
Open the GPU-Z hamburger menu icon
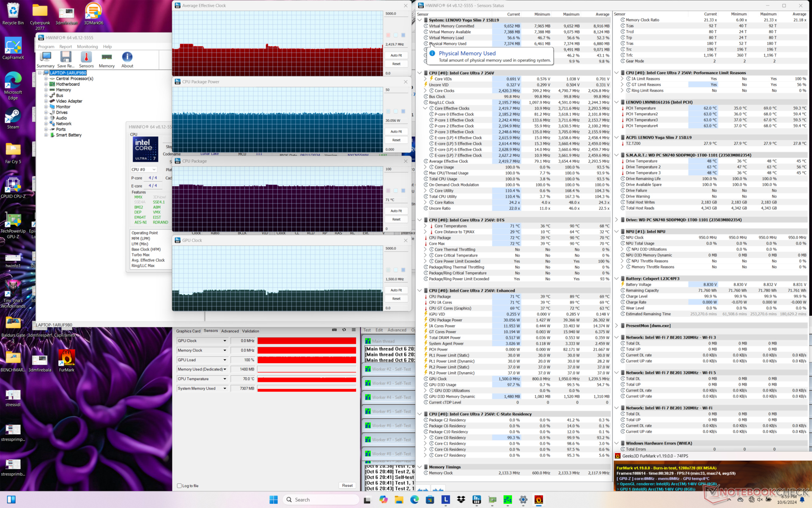point(354,330)
